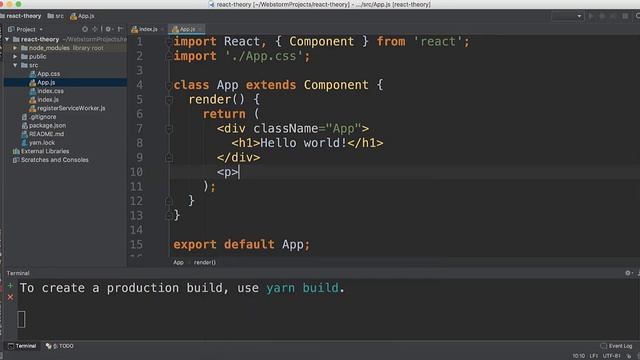Screen dimensions: 640x360
Task: Click the Run button in toolbar
Action: [591, 16]
